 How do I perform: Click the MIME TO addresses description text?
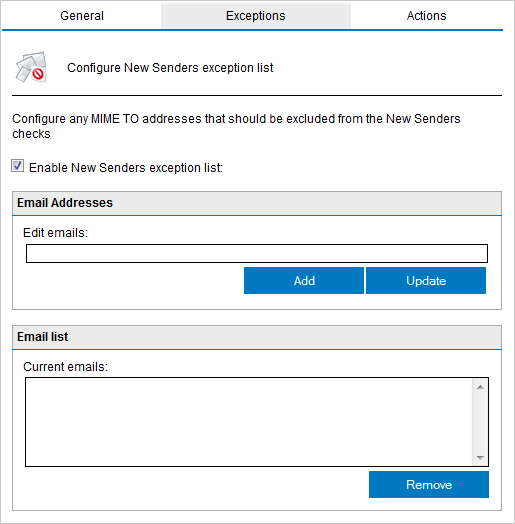coord(236,126)
